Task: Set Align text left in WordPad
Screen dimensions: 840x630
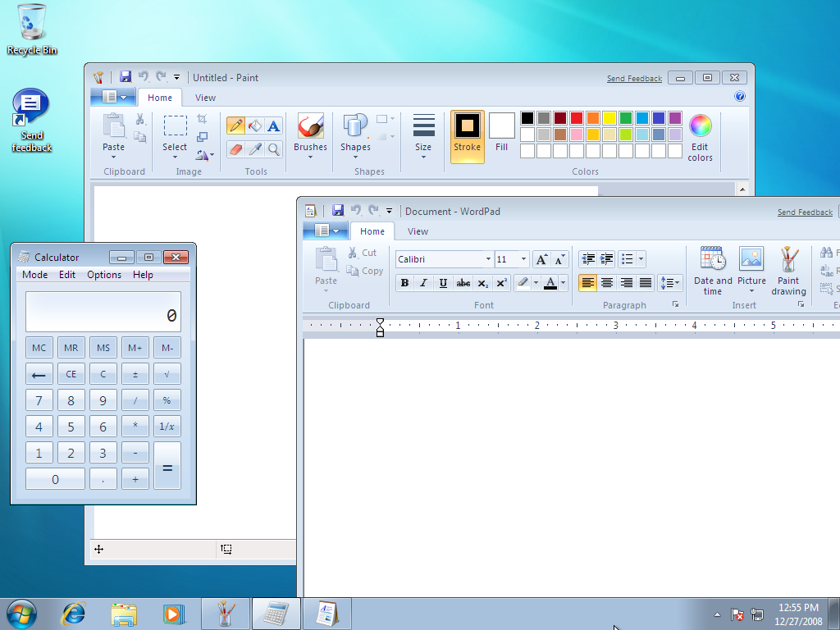Action: (x=587, y=283)
